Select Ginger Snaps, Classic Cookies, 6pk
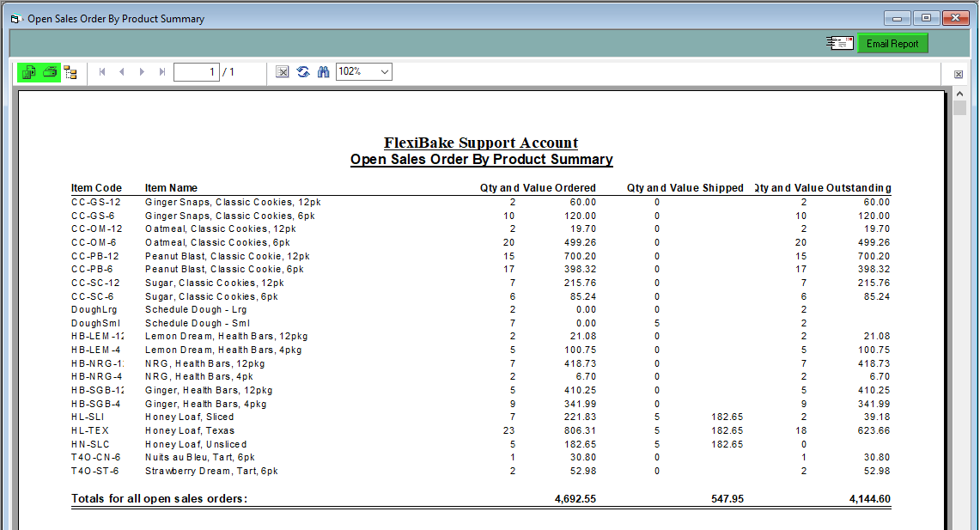The width and height of the screenshot is (980, 530). coord(230,216)
